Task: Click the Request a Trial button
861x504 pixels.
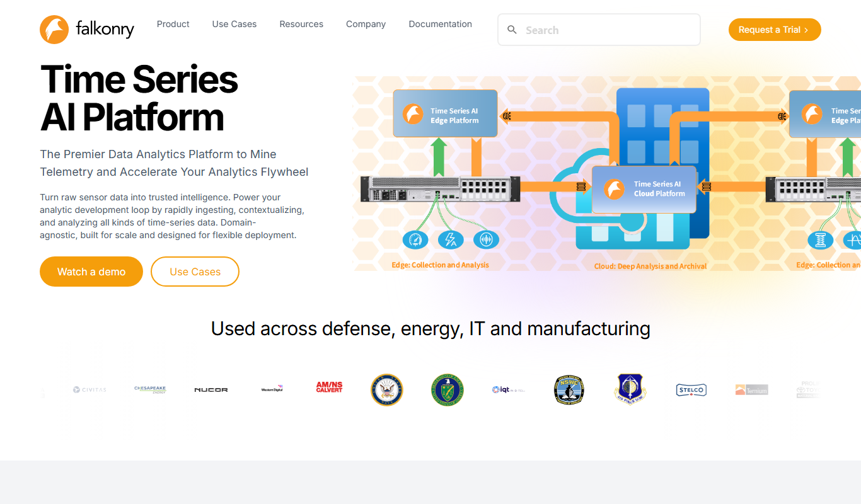Action: tap(775, 30)
